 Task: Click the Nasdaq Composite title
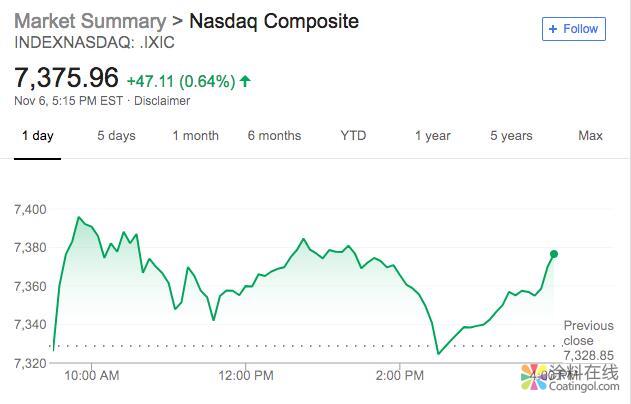pos(273,21)
